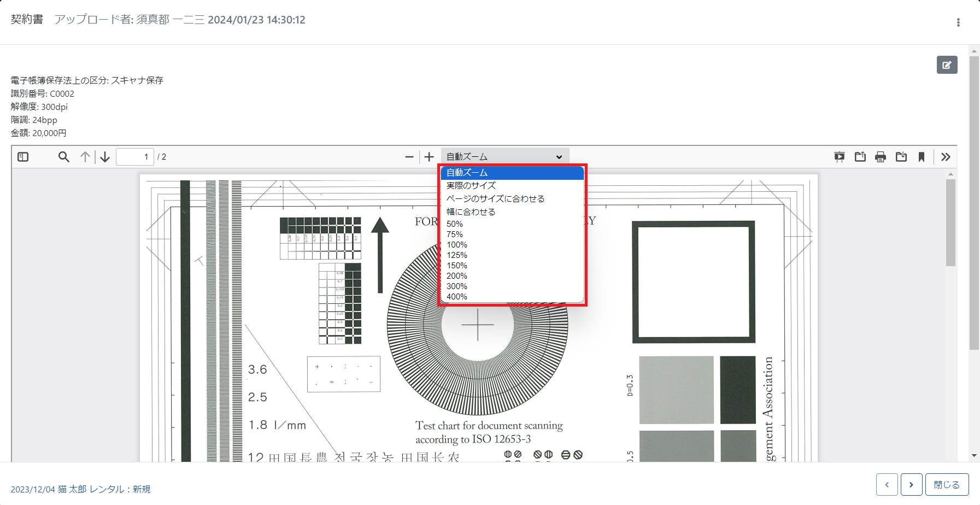Select 200% zoom from the list
The image size is (980, 505).
point(456,276)
